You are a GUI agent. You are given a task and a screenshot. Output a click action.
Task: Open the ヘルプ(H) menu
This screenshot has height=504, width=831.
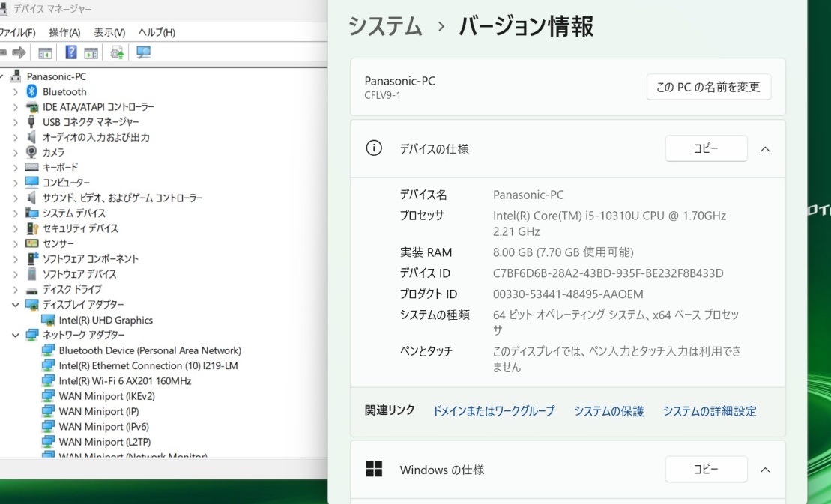(x=157, y=32)
